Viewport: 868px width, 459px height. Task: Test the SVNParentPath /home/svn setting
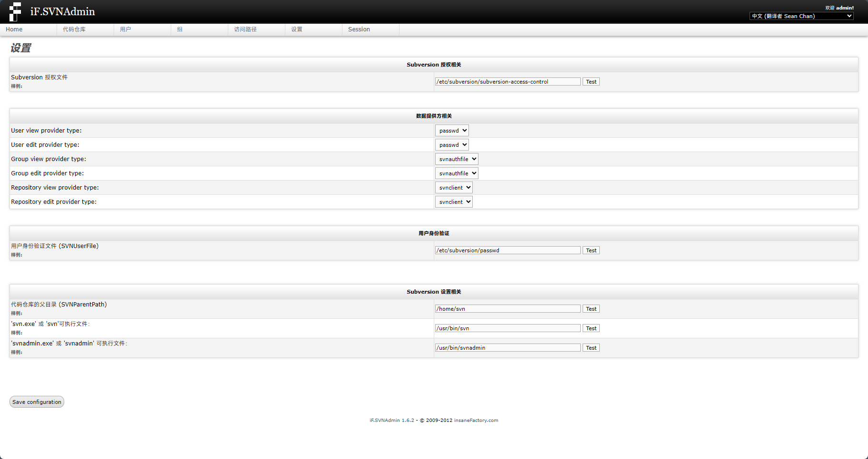[x=591, y=309]
